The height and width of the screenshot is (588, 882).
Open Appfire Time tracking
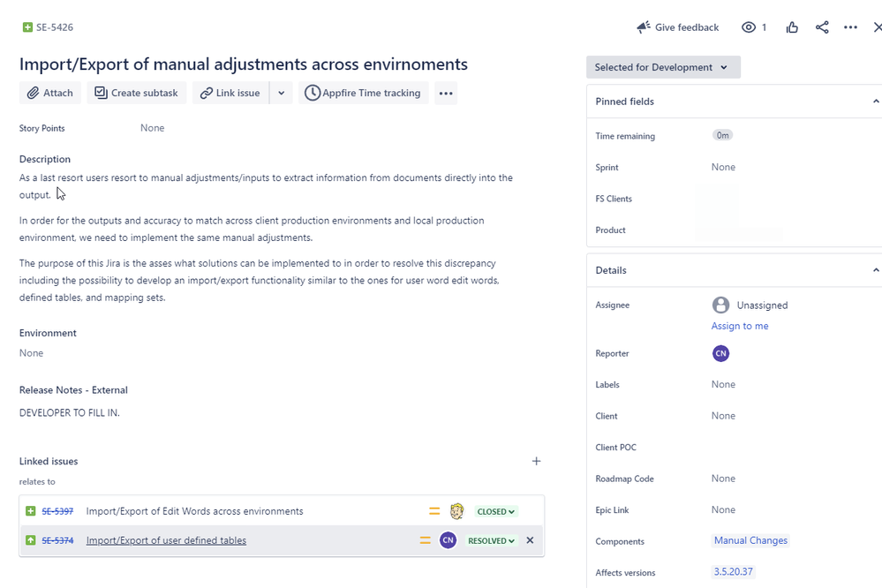[x=364, y=93]
